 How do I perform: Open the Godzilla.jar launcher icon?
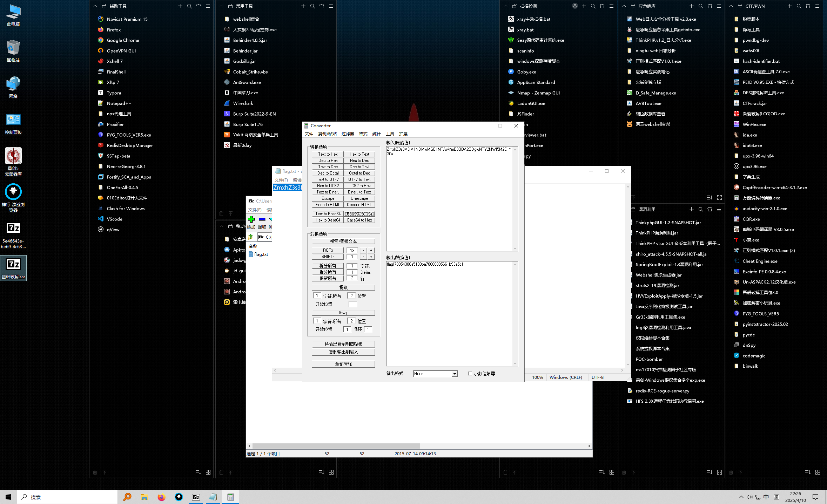tap(227, 61)
